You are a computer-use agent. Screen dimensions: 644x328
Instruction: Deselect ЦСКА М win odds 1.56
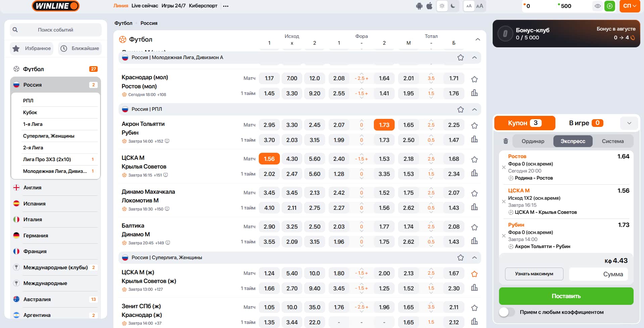click(x=269, y=159)
